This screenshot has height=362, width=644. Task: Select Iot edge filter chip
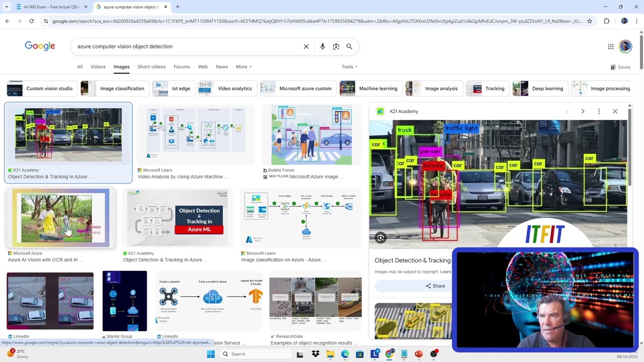pyautogui.click(x=173, y=88)
